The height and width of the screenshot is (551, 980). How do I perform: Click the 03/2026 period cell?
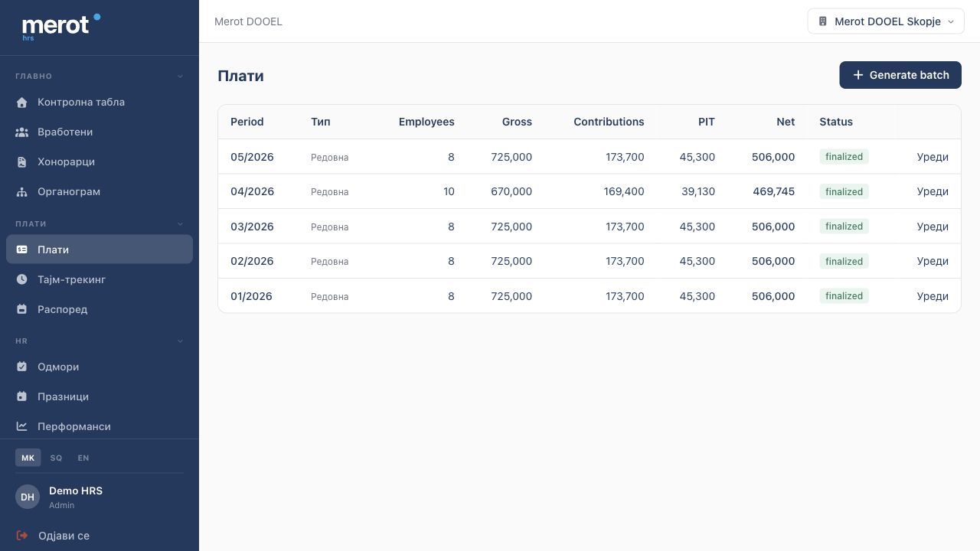[x=252, y=227]
